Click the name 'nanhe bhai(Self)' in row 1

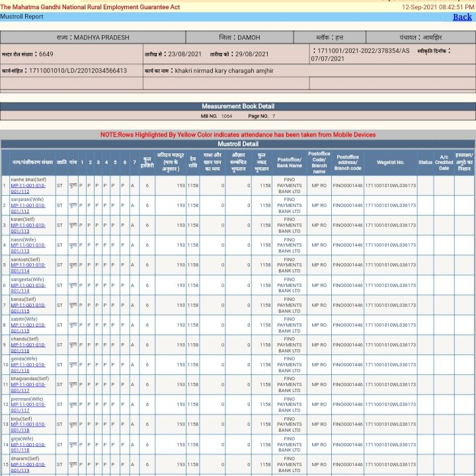(x=28, y=180)
